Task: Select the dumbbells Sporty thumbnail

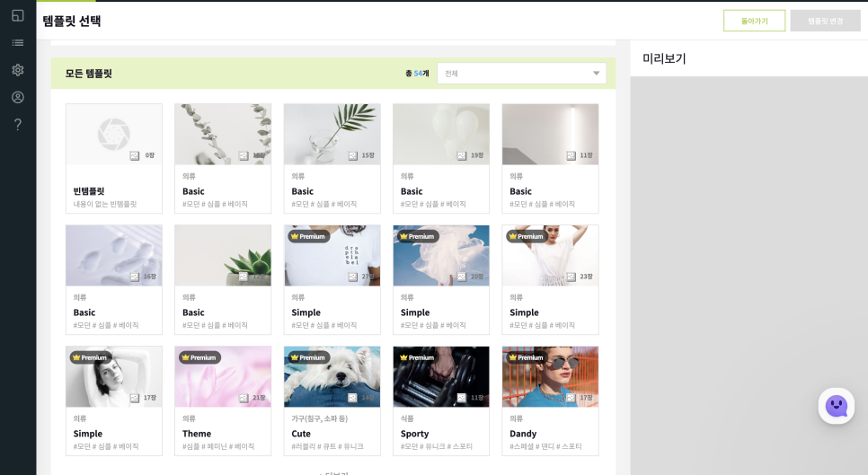Action: (x=441, y=376)
